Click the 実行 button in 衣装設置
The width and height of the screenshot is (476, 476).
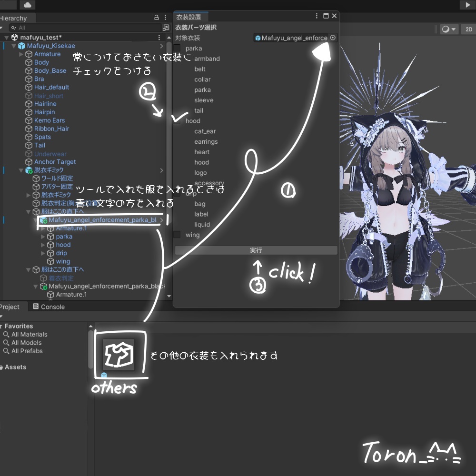[x=257, y=250]
